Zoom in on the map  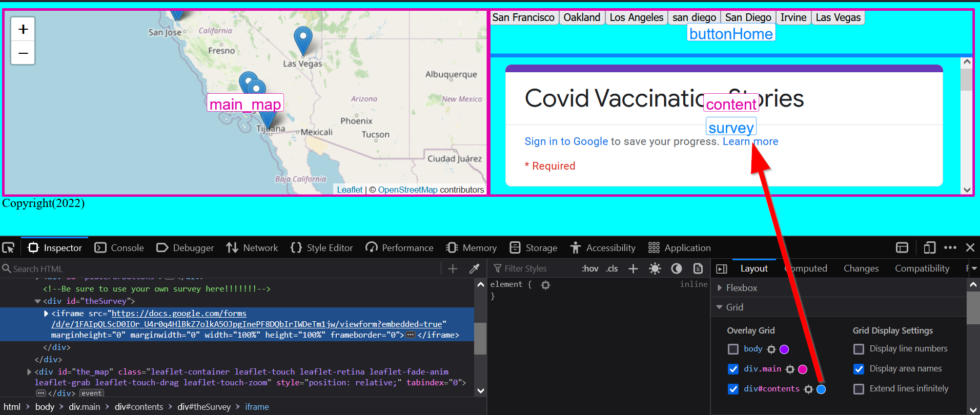(23, 30)
